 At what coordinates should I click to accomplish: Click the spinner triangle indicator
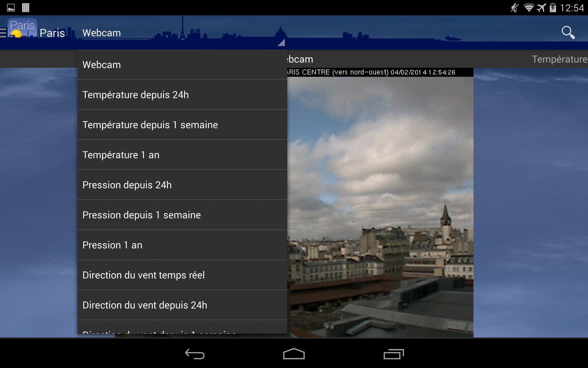click(281, 43)
